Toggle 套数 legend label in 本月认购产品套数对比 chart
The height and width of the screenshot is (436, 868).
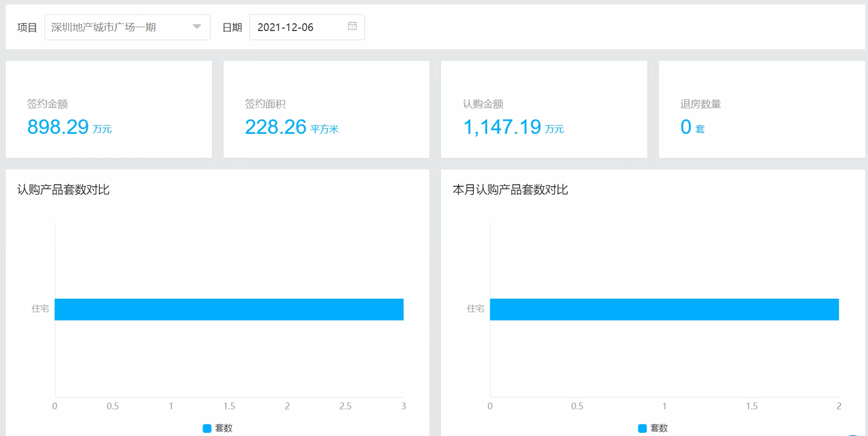tap(659, 428)
